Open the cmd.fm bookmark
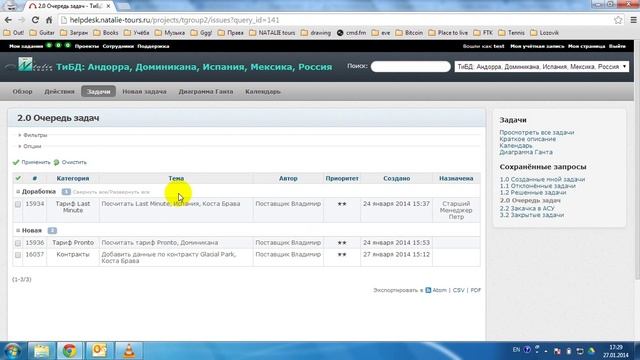Viewport: 640px width, 360px height. (351, 33)
